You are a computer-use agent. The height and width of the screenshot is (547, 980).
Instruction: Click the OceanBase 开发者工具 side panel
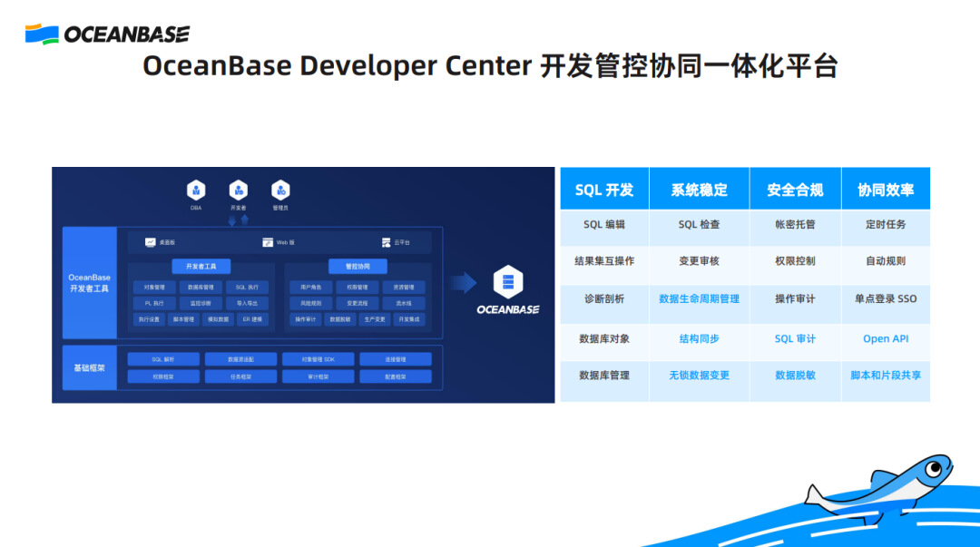point(89,282)
